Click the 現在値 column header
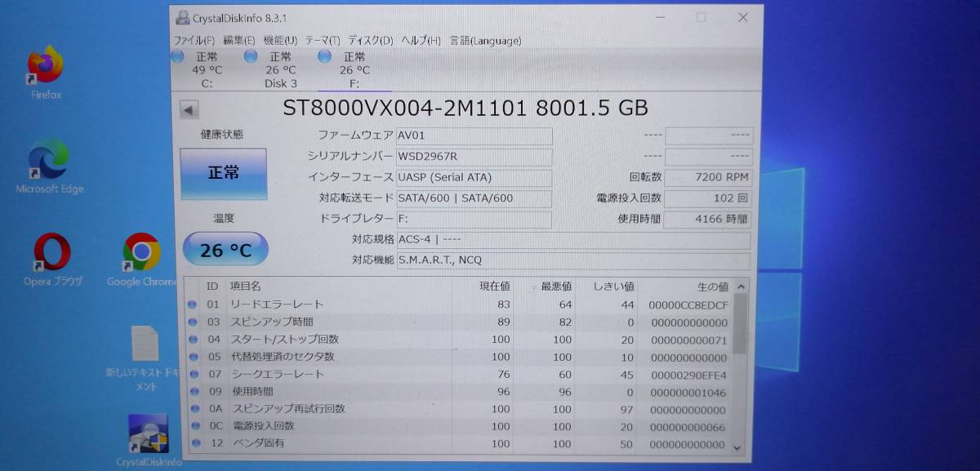 [x=495, y=287]
